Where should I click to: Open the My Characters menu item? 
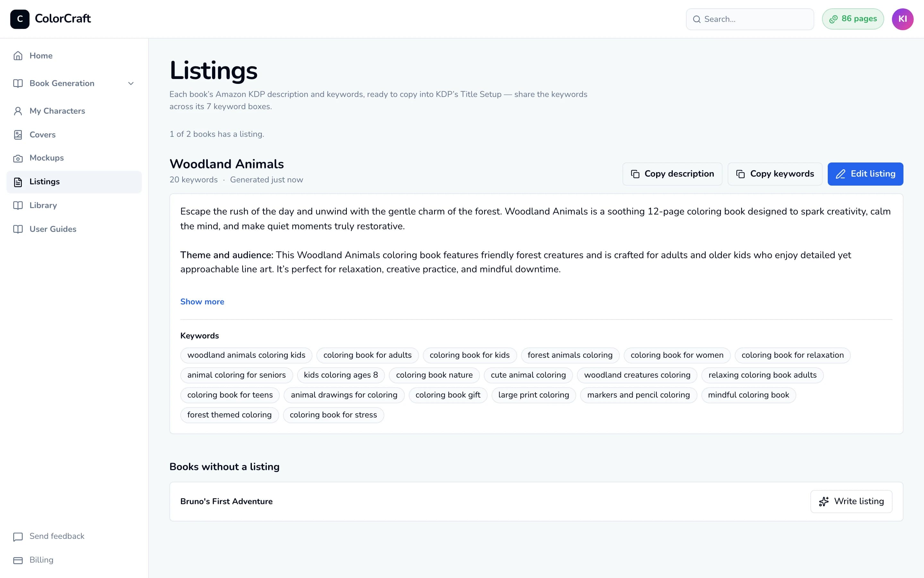click(74, 111)
